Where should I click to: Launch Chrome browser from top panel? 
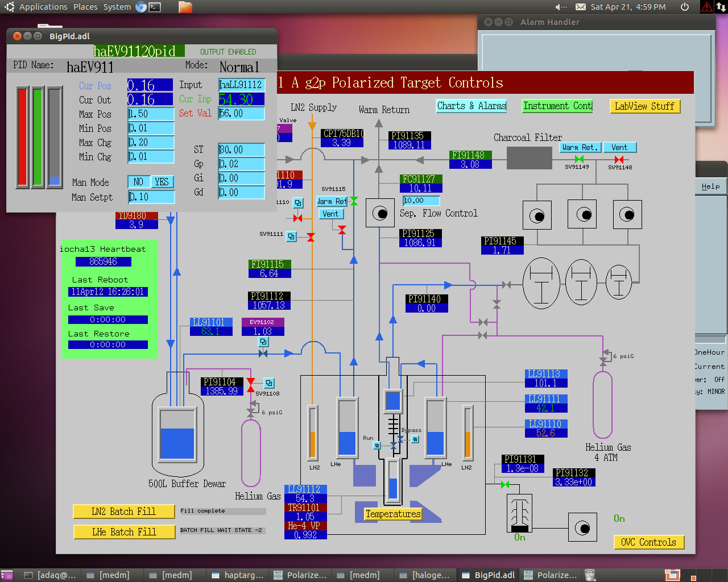click(x=141, y=7)
